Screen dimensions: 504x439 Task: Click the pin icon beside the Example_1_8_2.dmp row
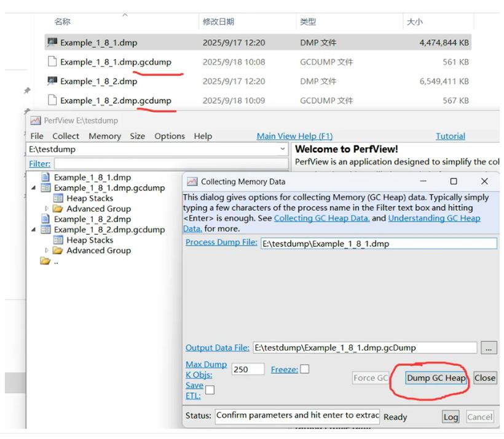click(x=27, y=90)
